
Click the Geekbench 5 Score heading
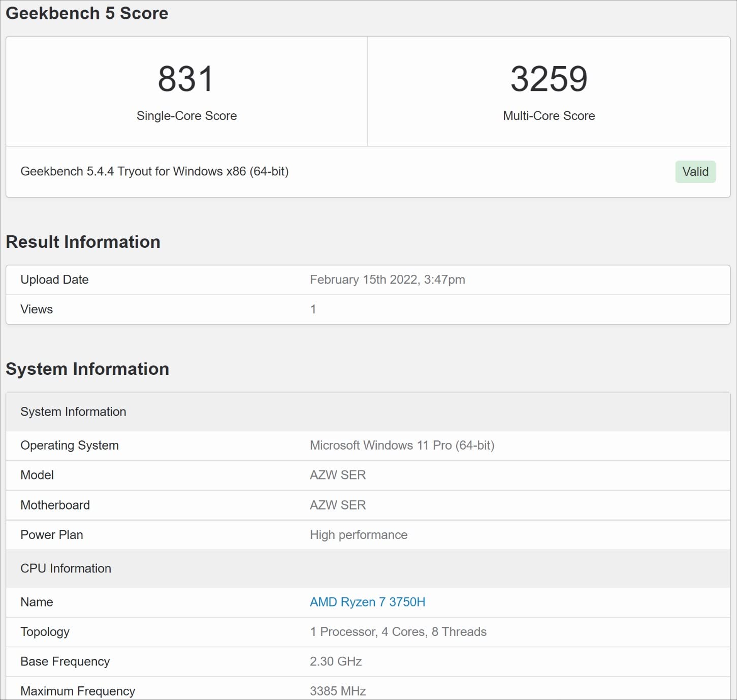pos(87,13)
